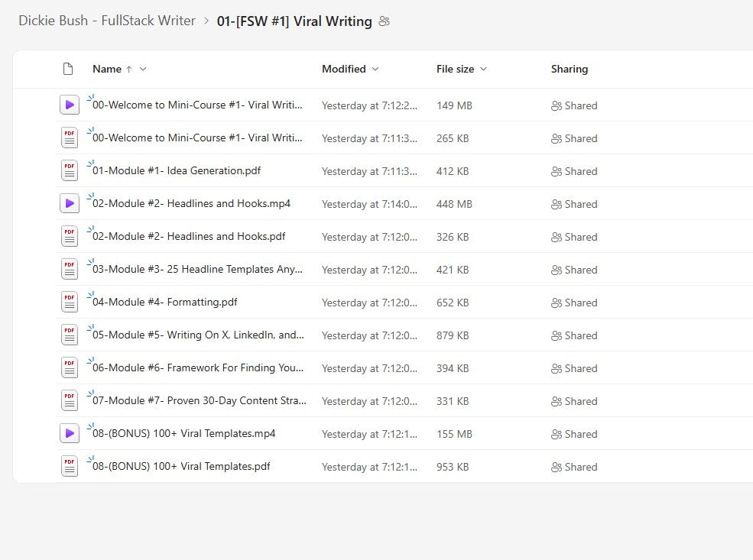Click the PDF icon for 05-Module #5 Writing On X
The image size is (753, 560).
[69, 335]
